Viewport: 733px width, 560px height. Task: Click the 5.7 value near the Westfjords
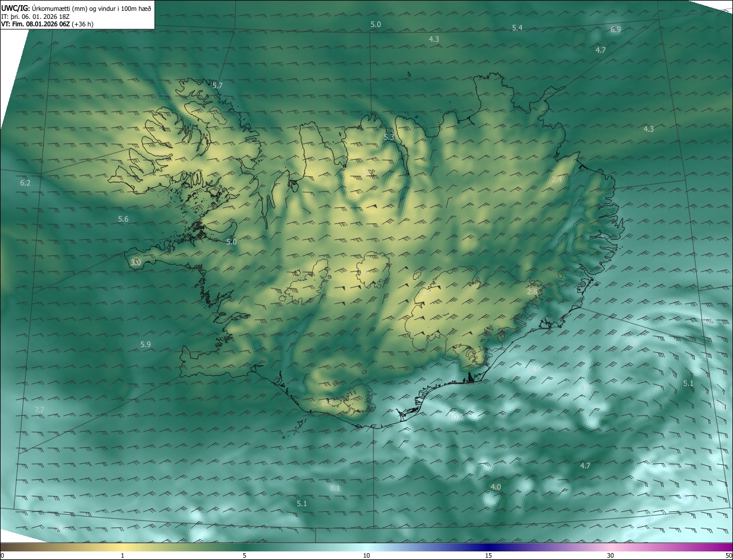218,85
